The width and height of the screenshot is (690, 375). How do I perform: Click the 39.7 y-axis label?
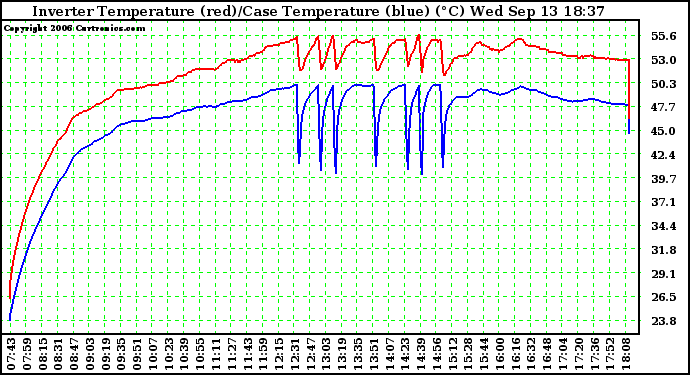point(664,179)
